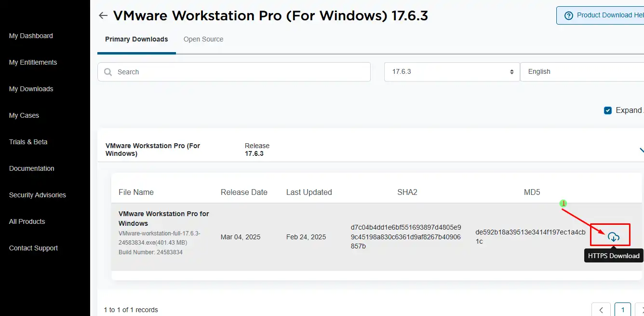The image size is (644, 316).
Task: Toggle the Expand All checkbox
Action: pyautogui.click(x=608, y=110)
